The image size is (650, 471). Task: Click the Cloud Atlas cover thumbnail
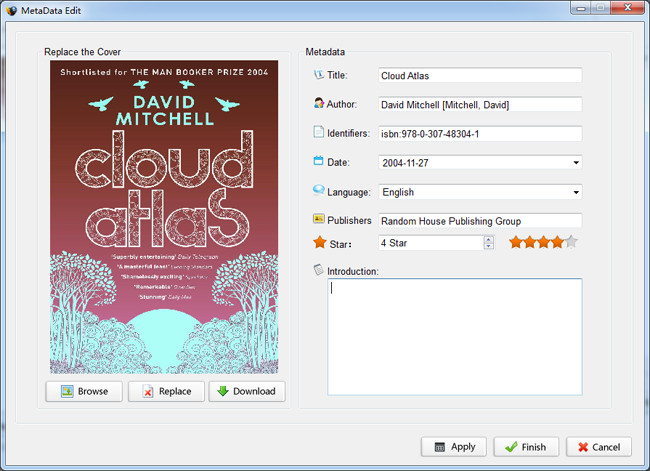tap(164, 217)
